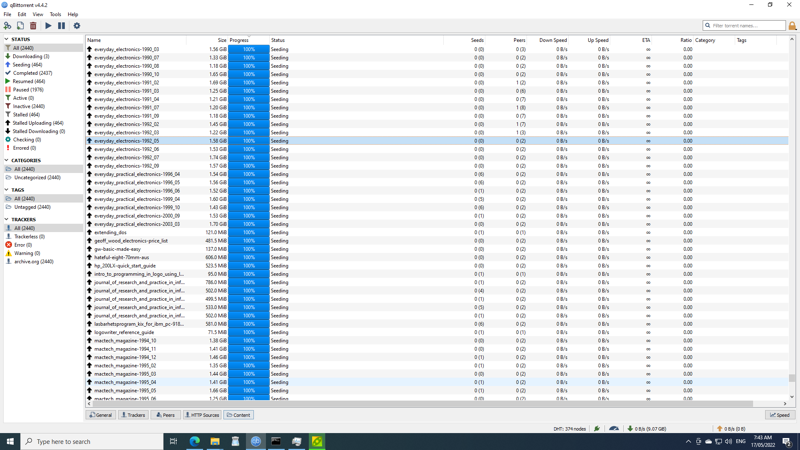The width and height of the screenshot is (800, 450).
Task: Collapse the STATUS section
Action: [7, 39]
